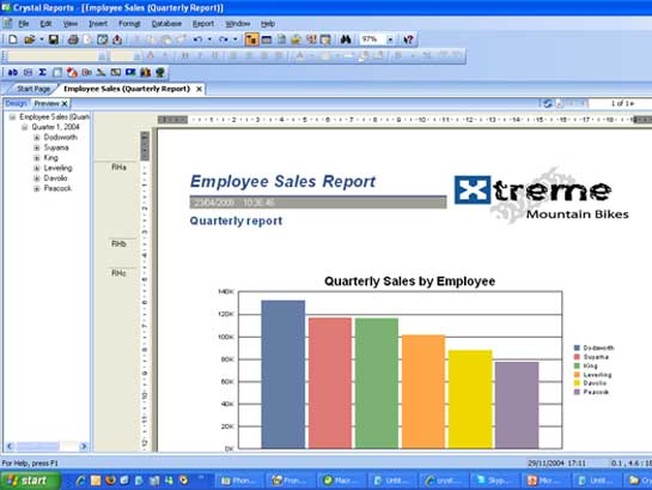Open the Format menu
Image resolution: width=652 pixels, height=490 pixels.
129,24
